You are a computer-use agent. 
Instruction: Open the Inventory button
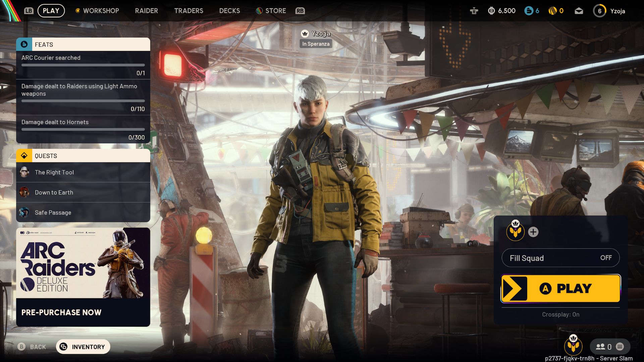point(83,347)
